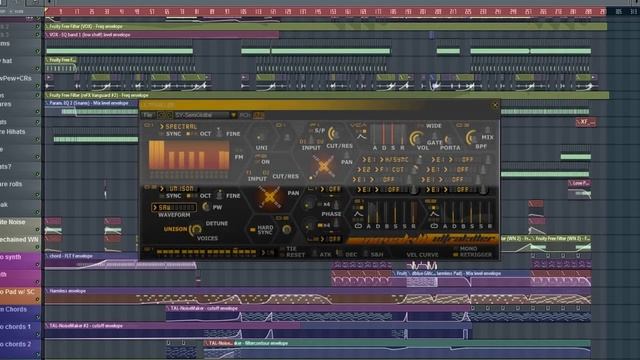This screenshot has width=640, height=360.
Task: Select the 'Fruity Free Filter (VOX) - Freq envelope' clip
Action: point(326,27)
